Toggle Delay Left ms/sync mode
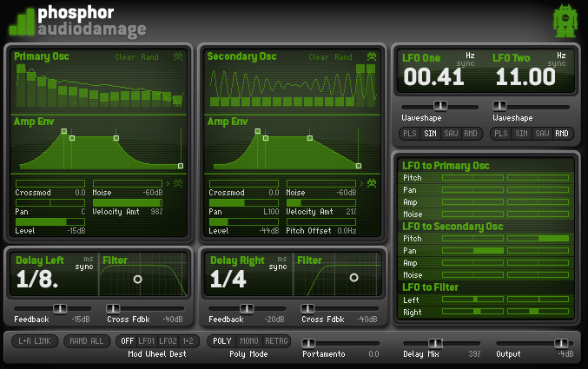The width and height of the screenshot is (588, 369). tap(84, 267)
